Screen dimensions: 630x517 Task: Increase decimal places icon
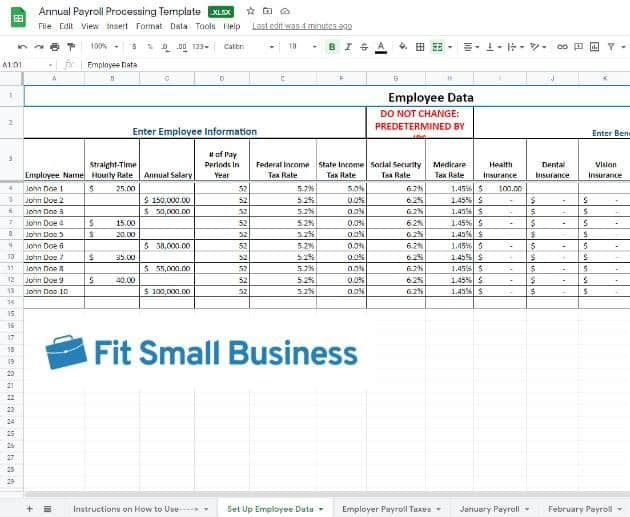pyautogui.click(x=182, y=47)
